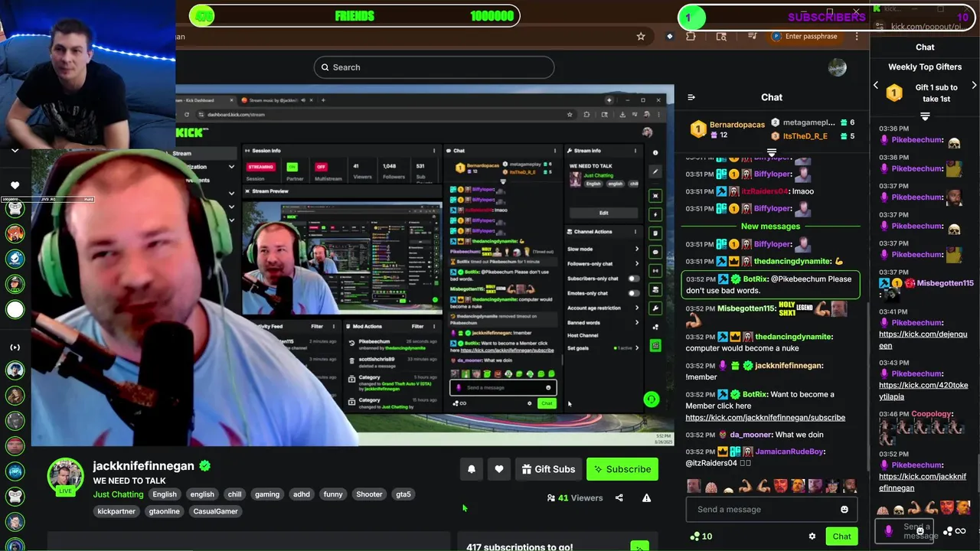Select the gaming tag

coord(267,494)
